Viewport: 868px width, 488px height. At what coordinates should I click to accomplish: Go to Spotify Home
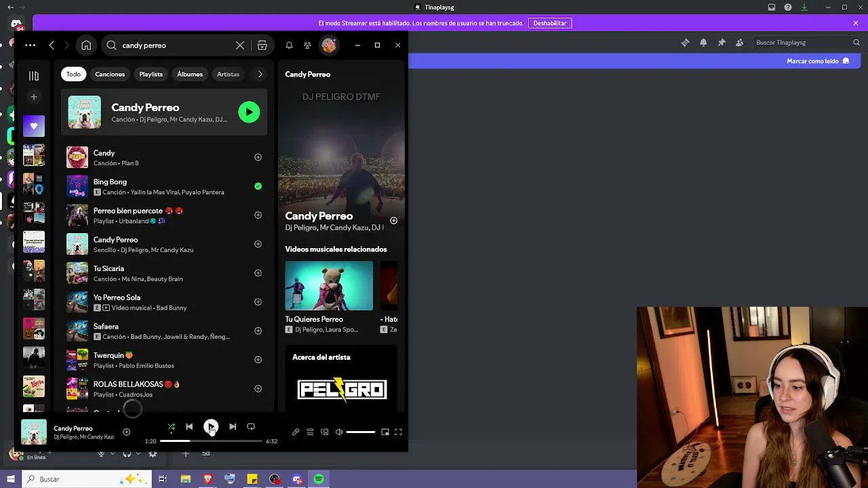pyautogui.click(x=86, y=45)
